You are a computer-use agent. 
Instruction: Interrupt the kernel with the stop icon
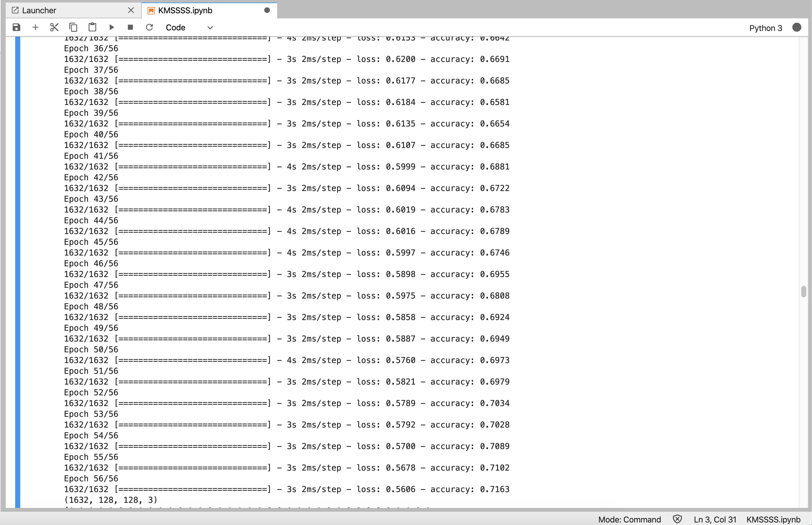pyautogui.click(x=130, y=27)
